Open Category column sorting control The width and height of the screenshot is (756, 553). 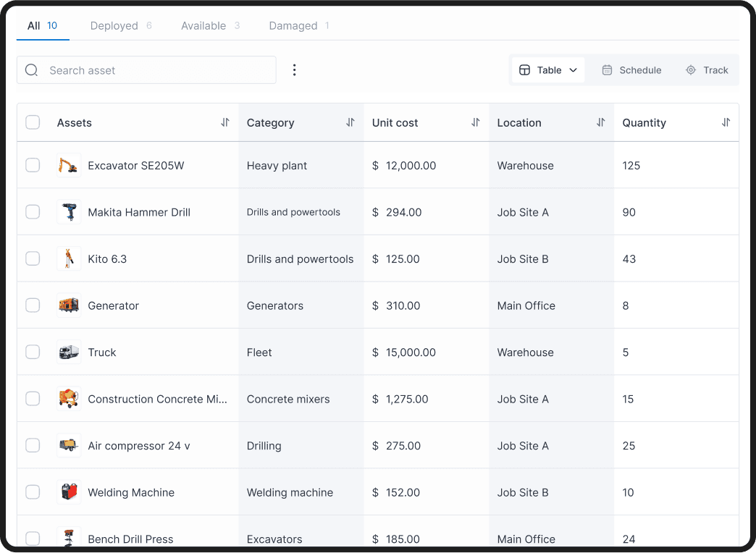point(352,122)
